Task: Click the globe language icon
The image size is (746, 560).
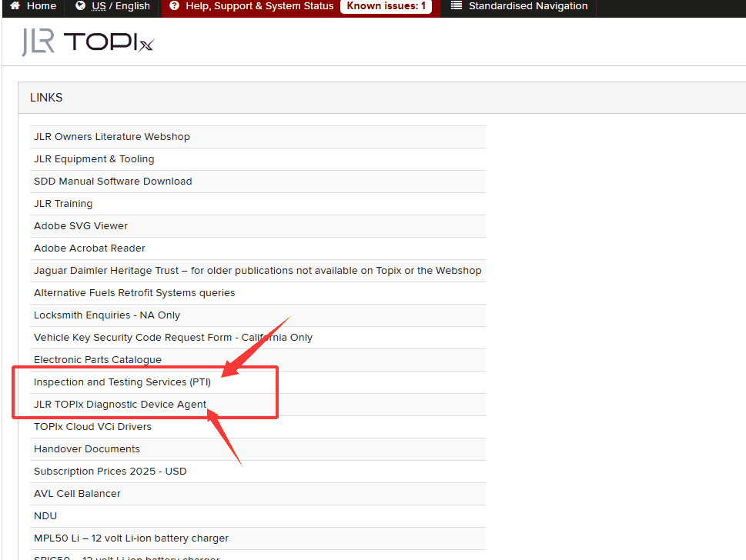Action: point(80,5)
